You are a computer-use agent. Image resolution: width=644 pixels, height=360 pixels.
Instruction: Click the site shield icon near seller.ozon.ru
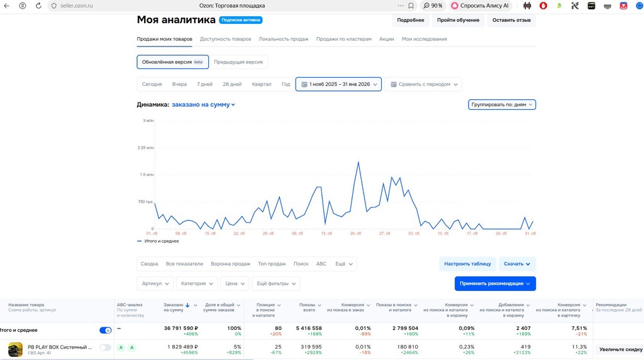pyautogui.click(x=54, y=6)
